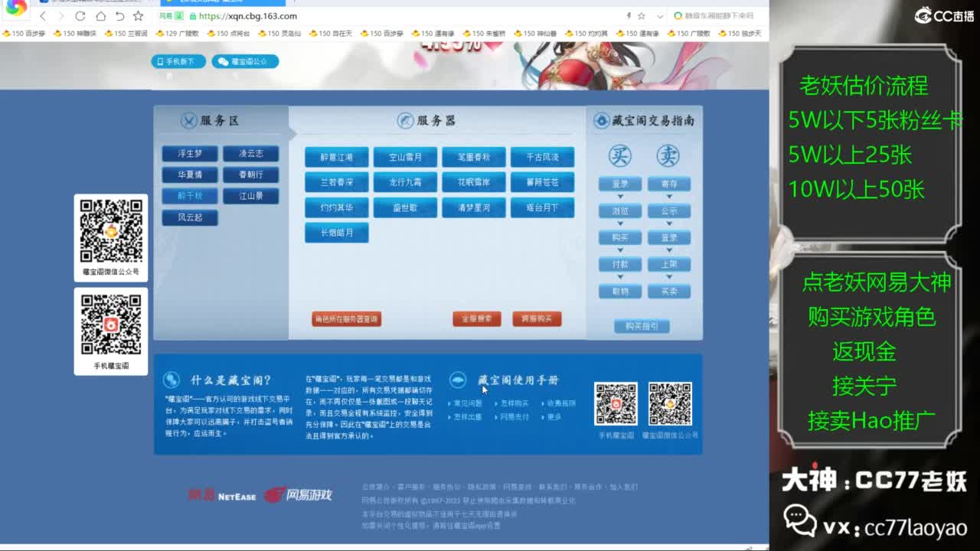Open the 129 广陵散 bookmark

coord(177,34)
